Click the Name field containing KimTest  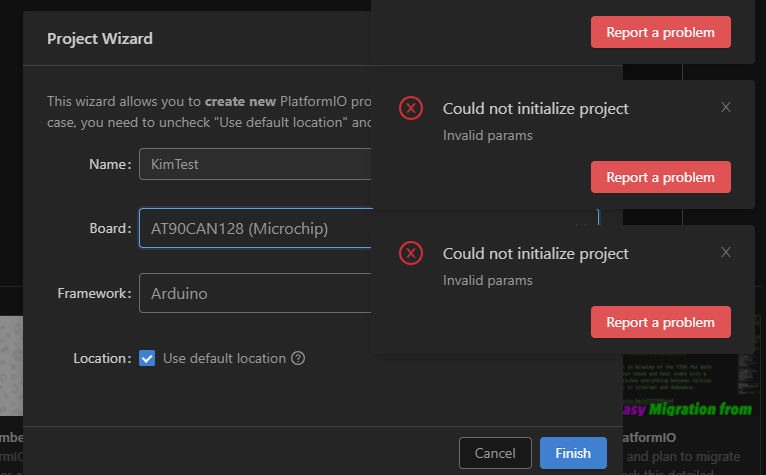pyautogui.click(x=255, y=164)
